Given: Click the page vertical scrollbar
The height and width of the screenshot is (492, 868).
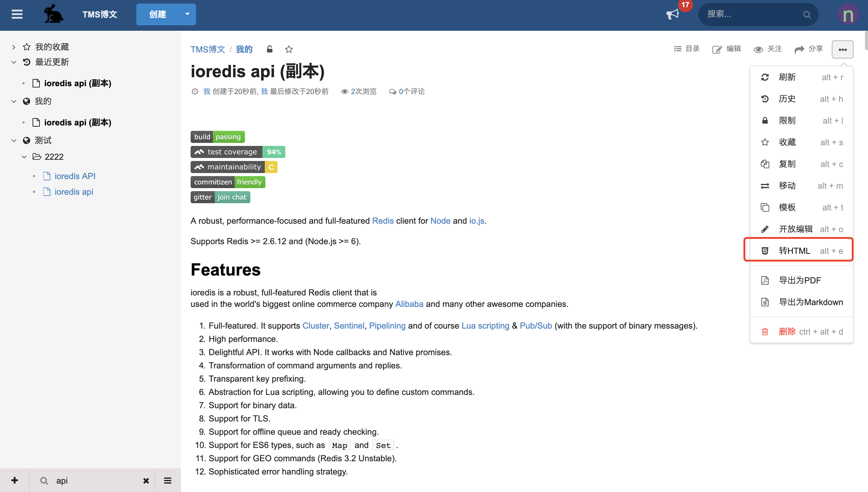Looking at the screenshot, I should click(866, 41).
